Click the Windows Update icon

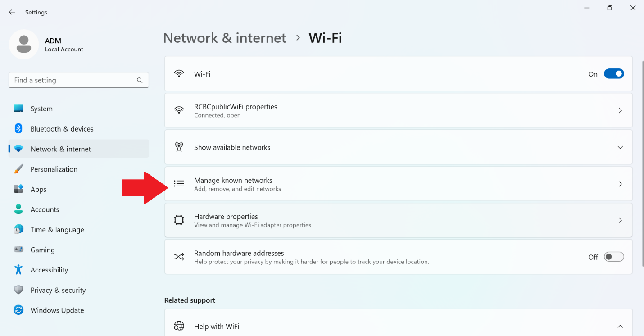[x=18, y=310]
